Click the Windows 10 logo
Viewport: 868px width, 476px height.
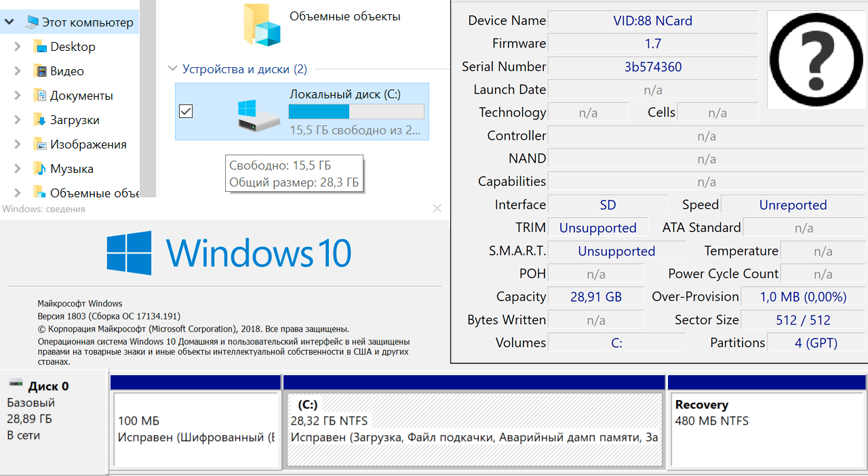point(129,252)
